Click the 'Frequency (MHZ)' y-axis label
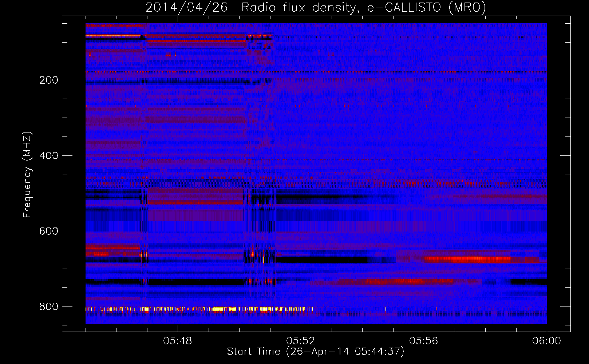 pyautogui.click(x=27, y=175)
